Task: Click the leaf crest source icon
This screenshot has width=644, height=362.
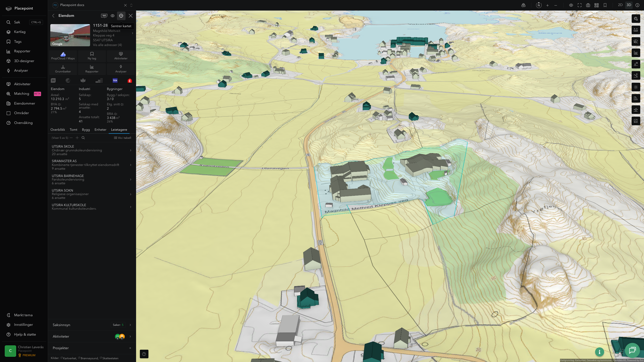Action: 83,80
